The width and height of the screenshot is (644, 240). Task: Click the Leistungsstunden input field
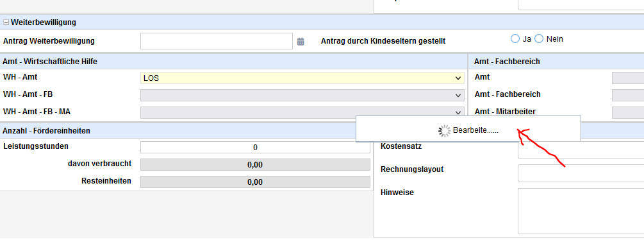tap(255, 148)
